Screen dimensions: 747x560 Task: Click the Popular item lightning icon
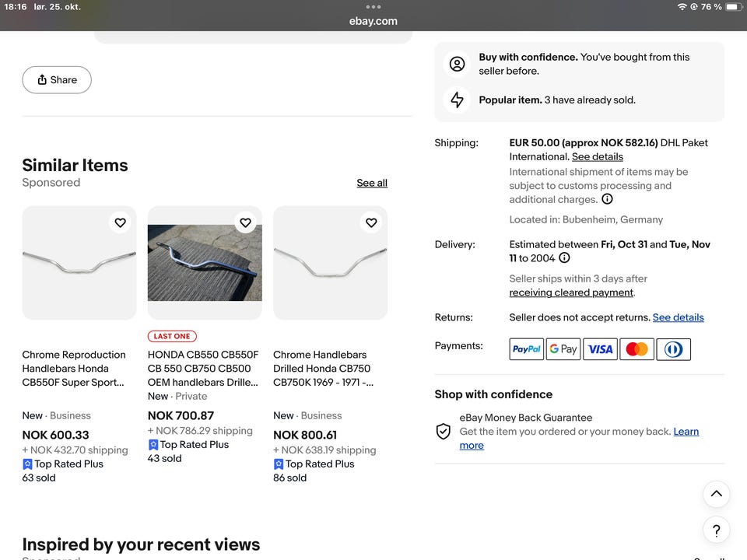click(457, 100)
